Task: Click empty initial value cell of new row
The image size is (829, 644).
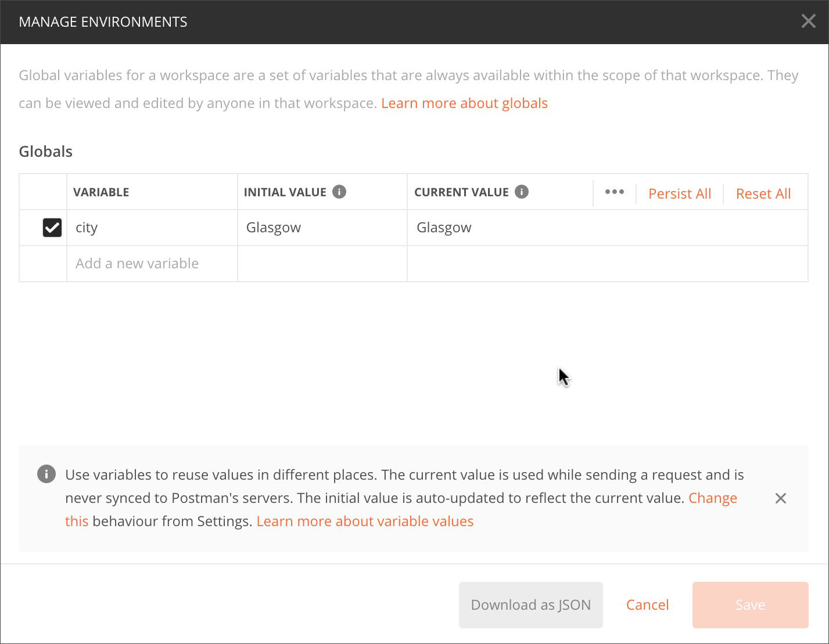Action: [x=322, y=264]
